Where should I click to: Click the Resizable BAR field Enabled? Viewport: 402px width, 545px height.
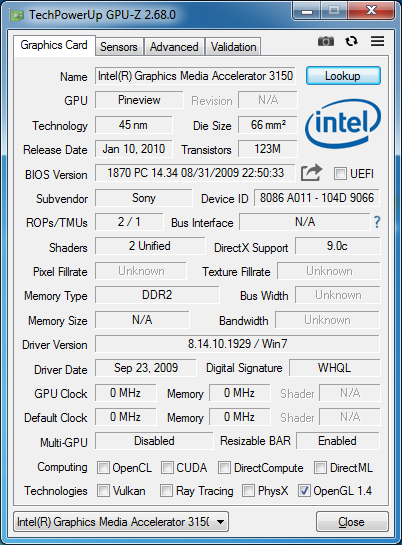(338, 441)
